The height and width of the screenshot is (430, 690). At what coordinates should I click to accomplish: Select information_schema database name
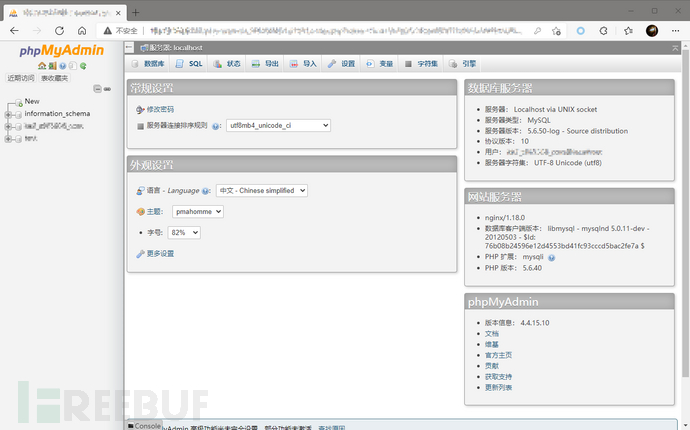tap(57, 114)
